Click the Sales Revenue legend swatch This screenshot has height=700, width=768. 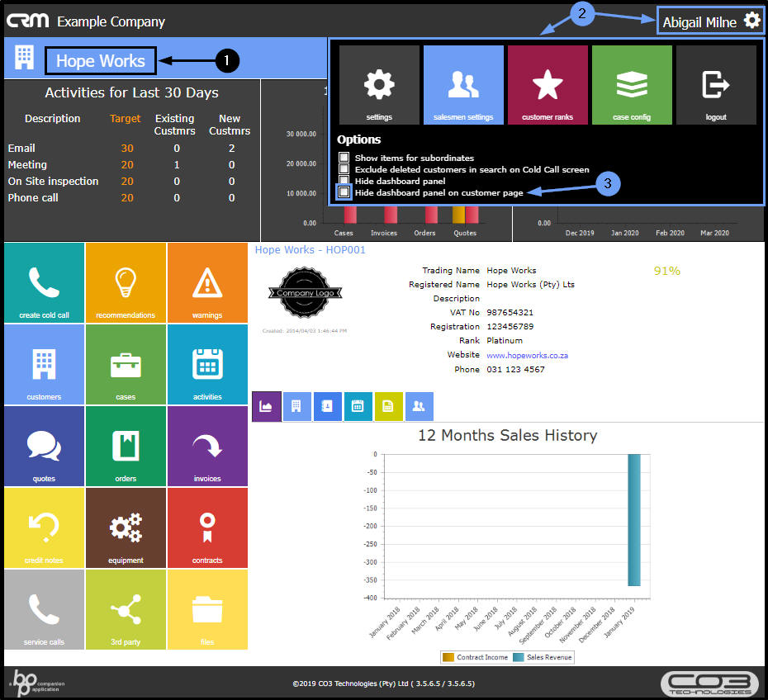(x=518, y=657)
